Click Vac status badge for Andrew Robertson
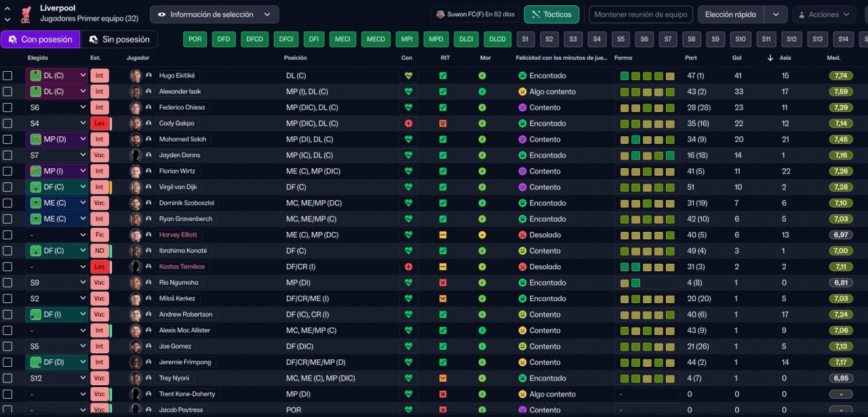 (x=99, y=315)
